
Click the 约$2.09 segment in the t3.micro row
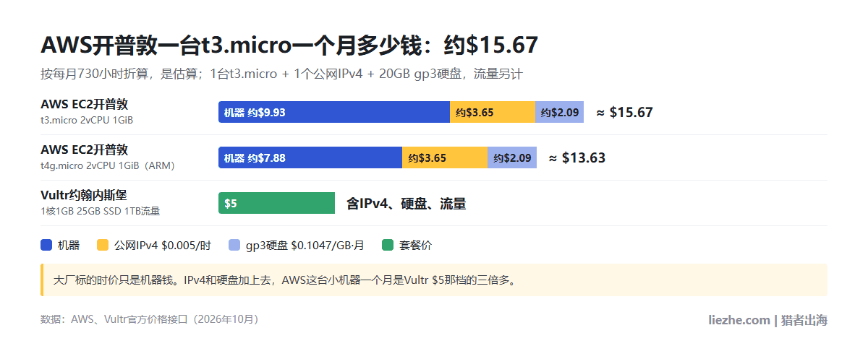point(559,112)
